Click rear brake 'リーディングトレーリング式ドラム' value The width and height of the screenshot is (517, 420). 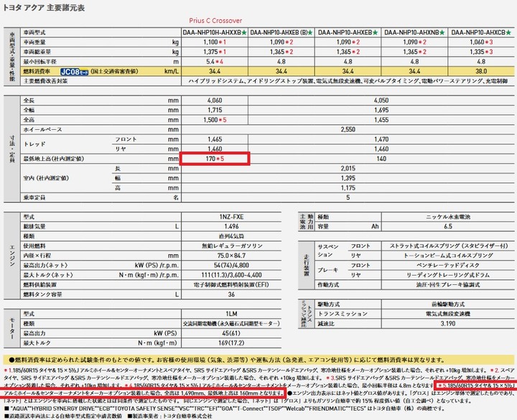(448, 275)
